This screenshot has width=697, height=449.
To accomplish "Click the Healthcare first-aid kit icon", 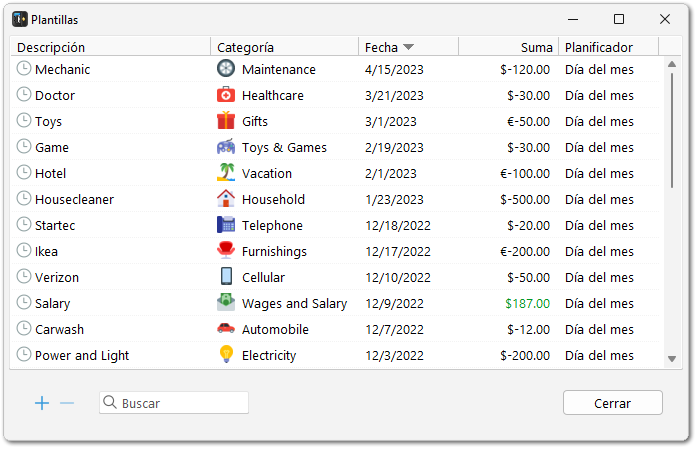I will 226,95.
